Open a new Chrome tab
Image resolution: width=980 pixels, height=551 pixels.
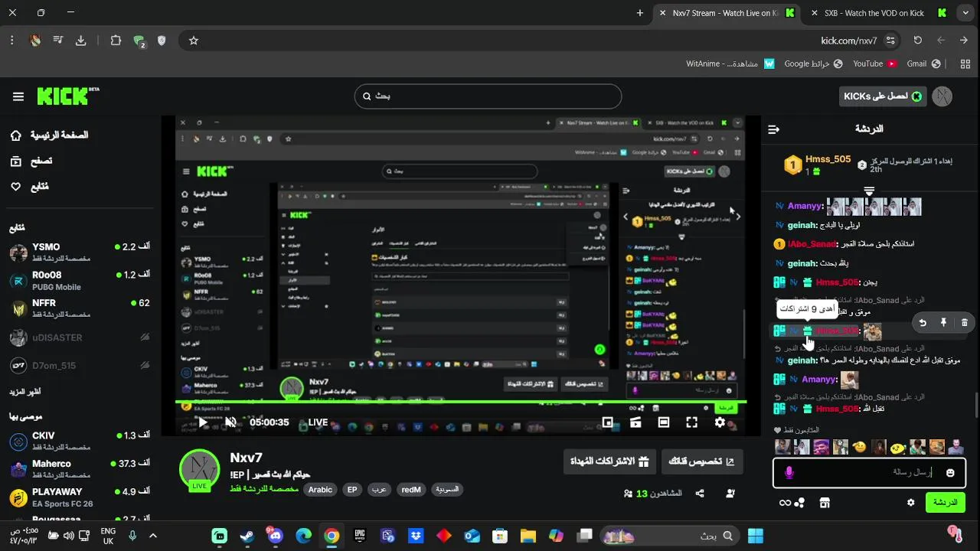[640, 13]
